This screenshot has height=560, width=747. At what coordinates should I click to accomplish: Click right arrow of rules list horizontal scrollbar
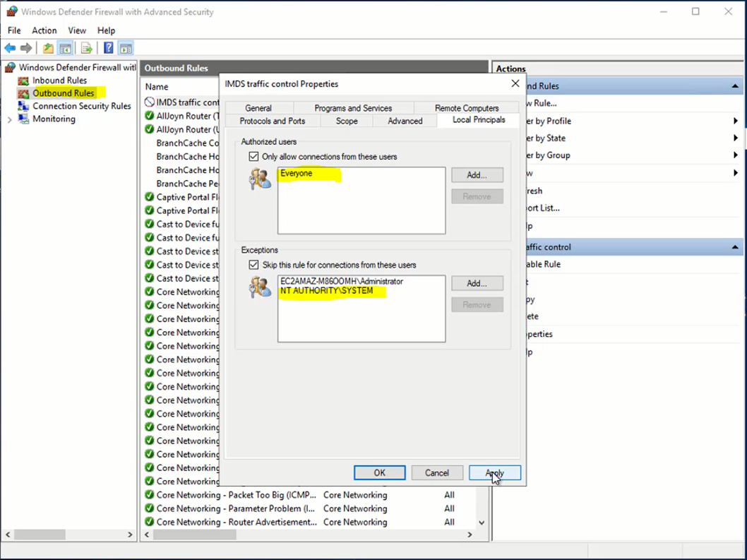[x=470, y=535]
